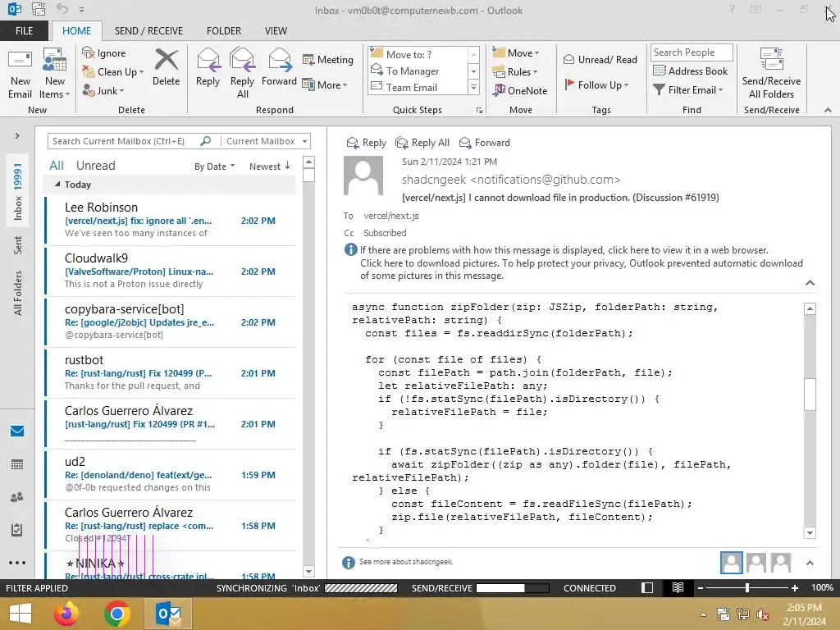Screen dimensions: 840x630
Task: Open more navigation options
Action: 17,563
